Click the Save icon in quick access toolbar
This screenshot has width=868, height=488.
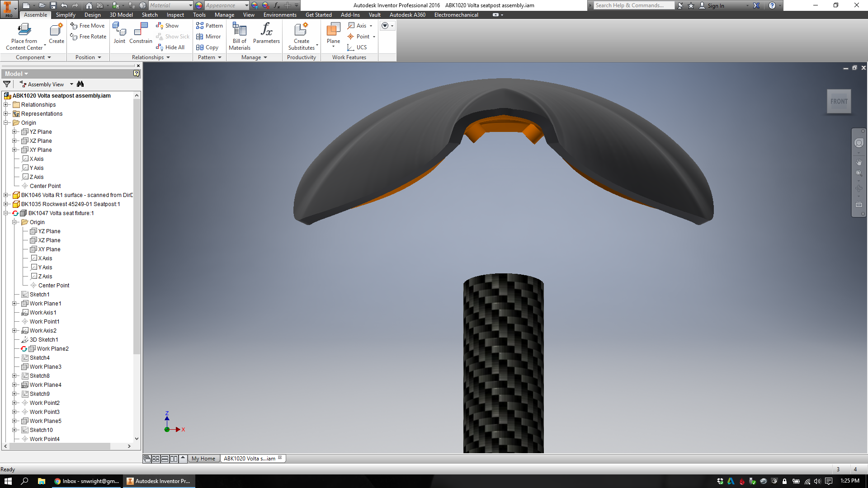(53, 5)
